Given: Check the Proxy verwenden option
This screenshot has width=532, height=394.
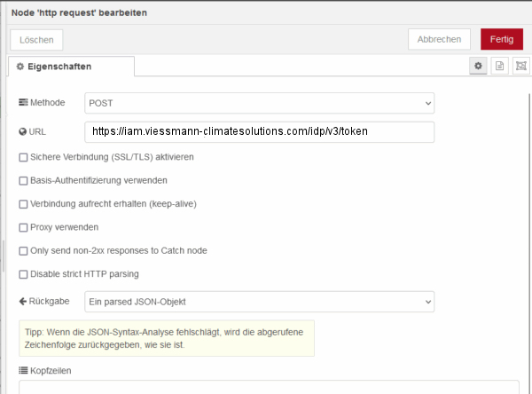Looking at the screenshot, I should tap(23, 227).
